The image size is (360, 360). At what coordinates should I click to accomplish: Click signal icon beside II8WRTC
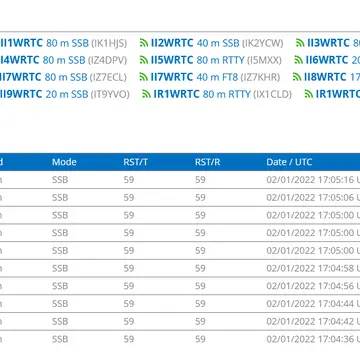(297, 77)
